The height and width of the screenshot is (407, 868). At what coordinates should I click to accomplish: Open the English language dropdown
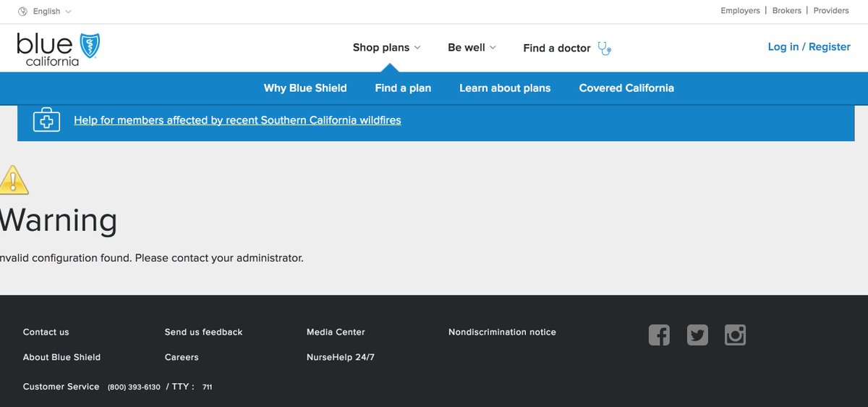(46, 12)
